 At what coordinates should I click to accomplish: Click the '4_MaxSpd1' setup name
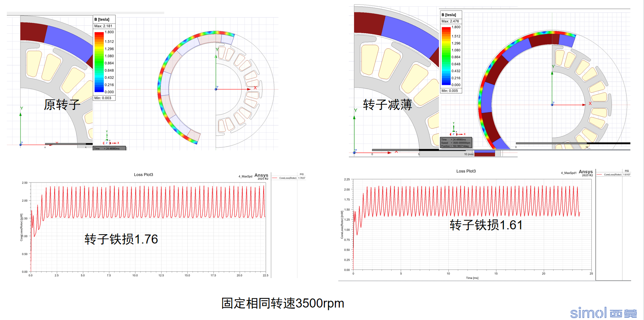tap(569, 173)
